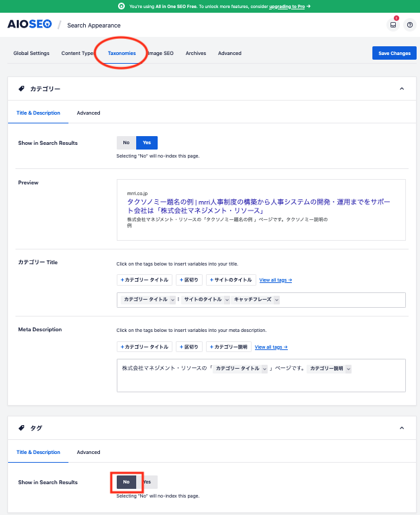Click the AIOSEO logo
Screen dimensions: 420x515
point(30,25)
